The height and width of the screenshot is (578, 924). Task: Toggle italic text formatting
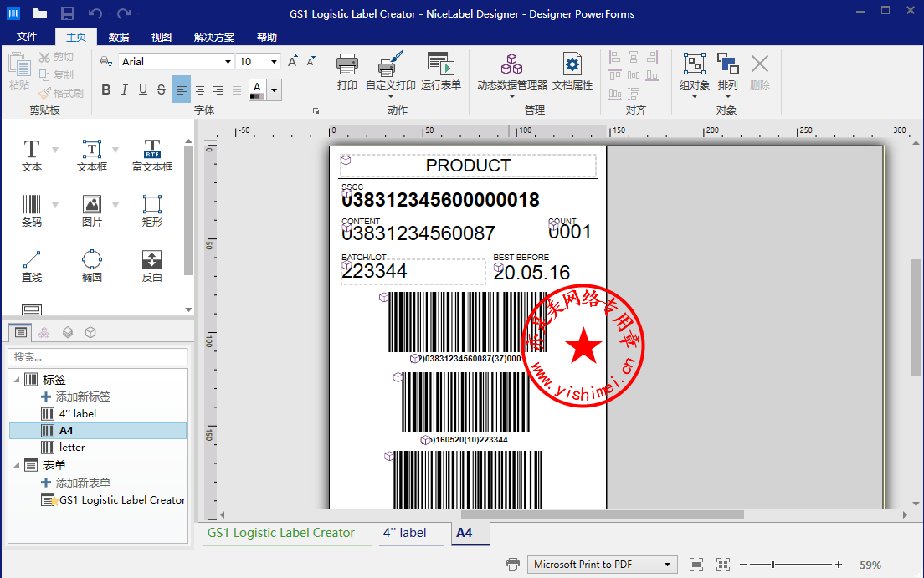125,90
